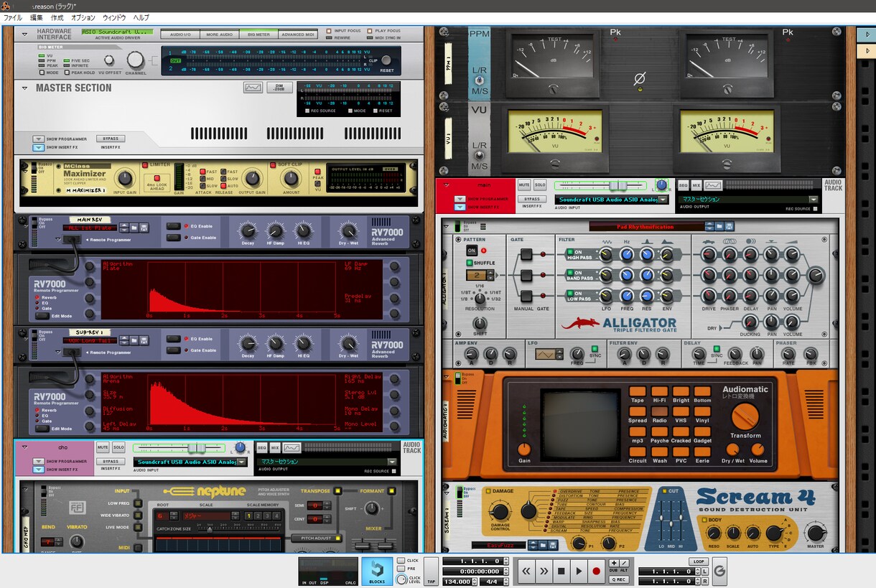The image size is (876, 588).
Task: Toggle Shuffle in the Alligator pattern section
Action: [471, 263]
